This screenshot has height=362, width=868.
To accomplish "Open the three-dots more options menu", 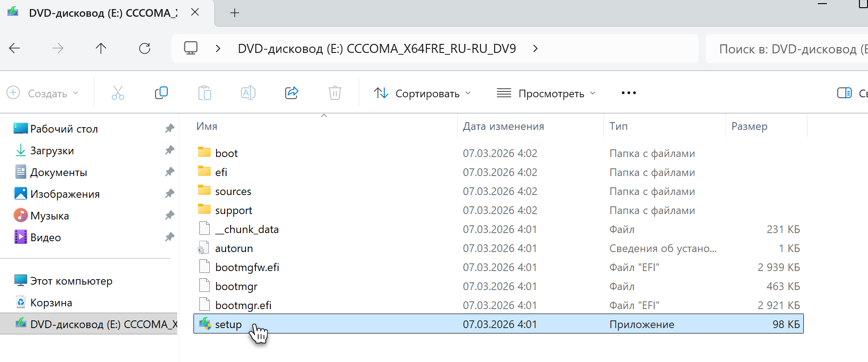I will (x=628, y=93).
